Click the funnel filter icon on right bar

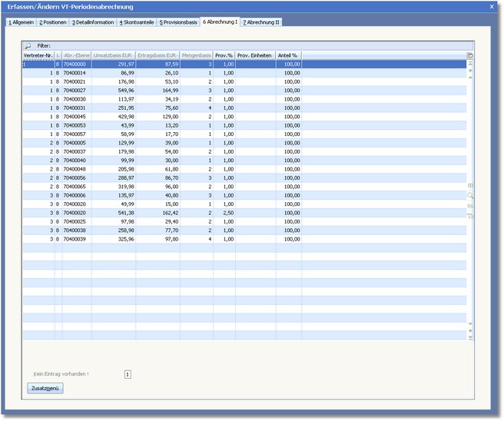tap(470, 216)
